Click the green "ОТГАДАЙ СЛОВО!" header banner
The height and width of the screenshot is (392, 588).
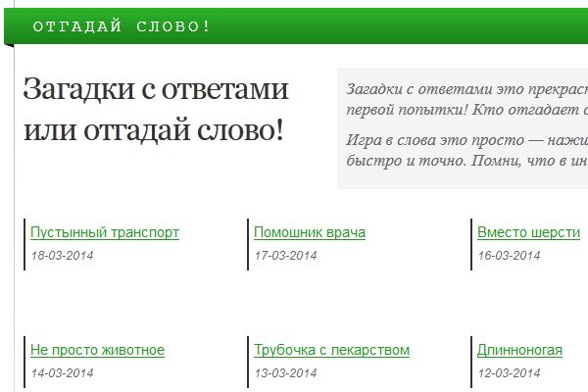[x=294, y=25]
